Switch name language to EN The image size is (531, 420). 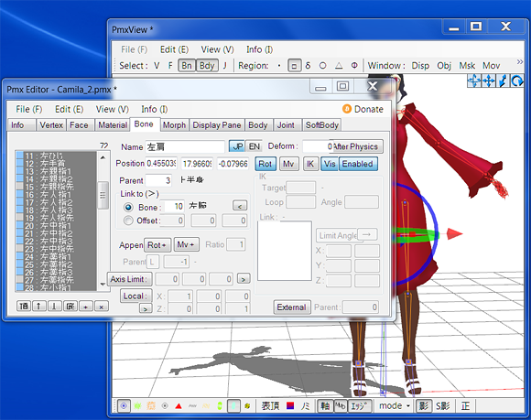click(254, 146)
